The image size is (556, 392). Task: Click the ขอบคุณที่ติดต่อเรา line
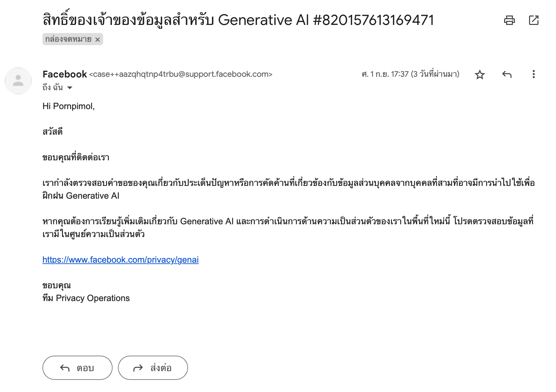pyautogui.click(x=76, y=157)
